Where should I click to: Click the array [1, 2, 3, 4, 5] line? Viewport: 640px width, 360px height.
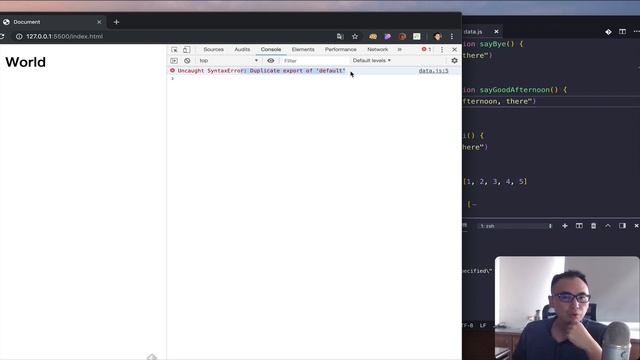coord(495,182)
